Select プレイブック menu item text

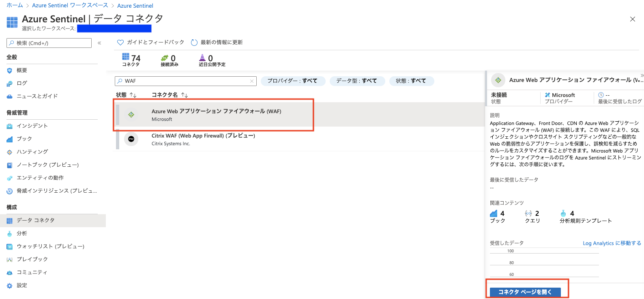(x=32, y=259)
